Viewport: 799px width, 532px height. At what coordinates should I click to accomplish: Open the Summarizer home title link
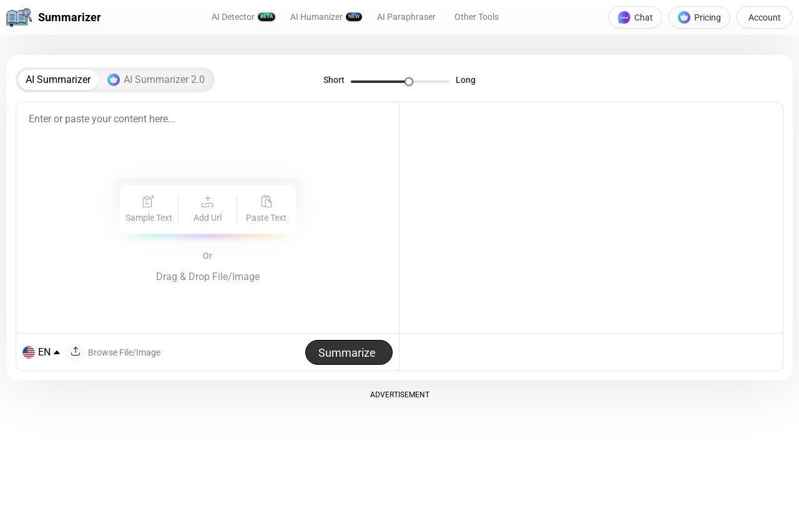point(69,17)
